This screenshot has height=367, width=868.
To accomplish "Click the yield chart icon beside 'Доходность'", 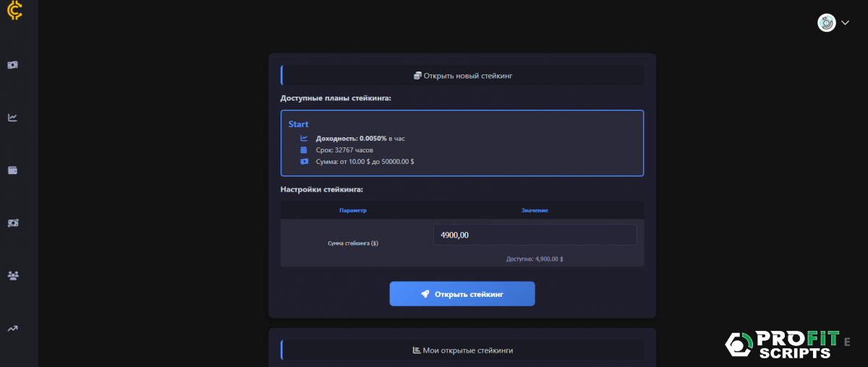I will pyautogui.click(x=305, y=138).
